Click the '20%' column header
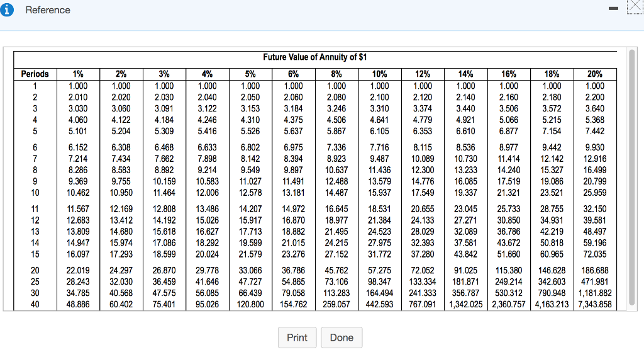644x352 pixels. [x=595, y=74]
